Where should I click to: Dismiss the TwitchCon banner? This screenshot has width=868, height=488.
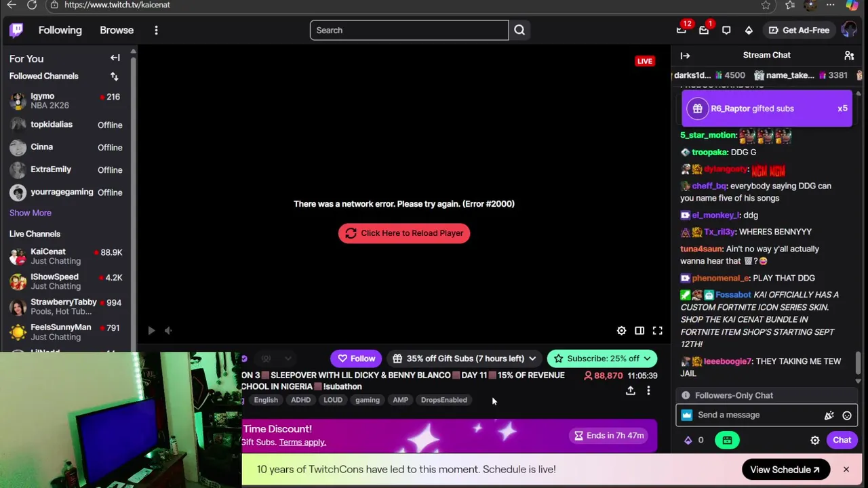click(846, 470)
